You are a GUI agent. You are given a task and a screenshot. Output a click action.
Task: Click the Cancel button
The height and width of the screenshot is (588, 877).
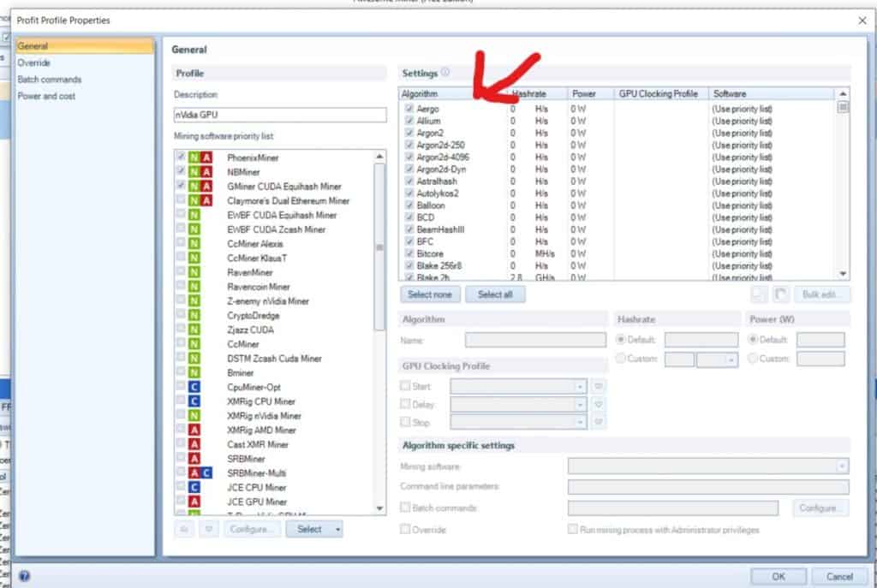(x=839, y=576)
